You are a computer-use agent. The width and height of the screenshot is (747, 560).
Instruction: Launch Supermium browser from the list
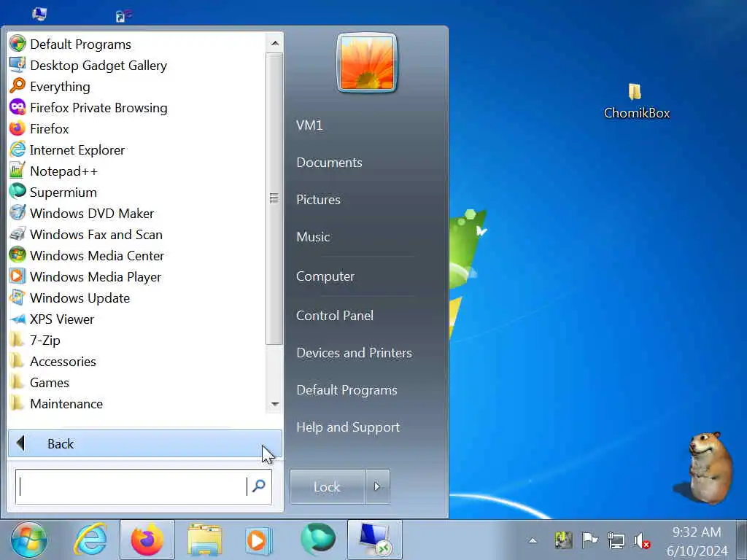tap(18, 192)
